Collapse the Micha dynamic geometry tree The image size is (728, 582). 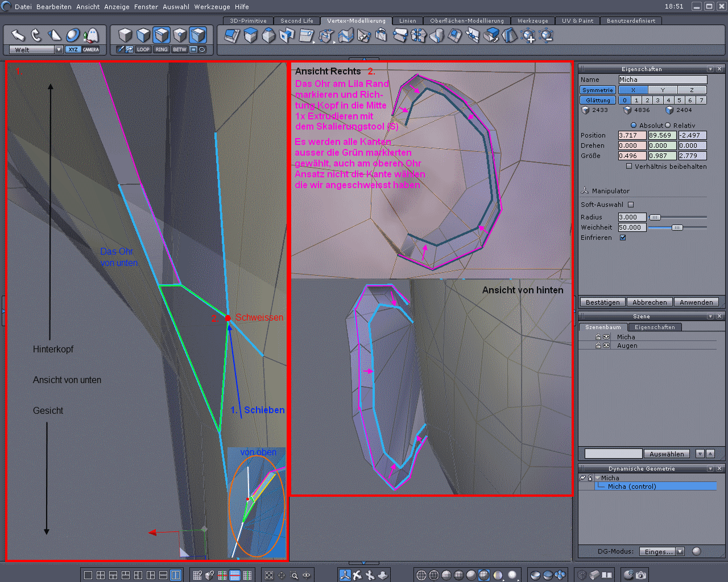coord(598,478)
